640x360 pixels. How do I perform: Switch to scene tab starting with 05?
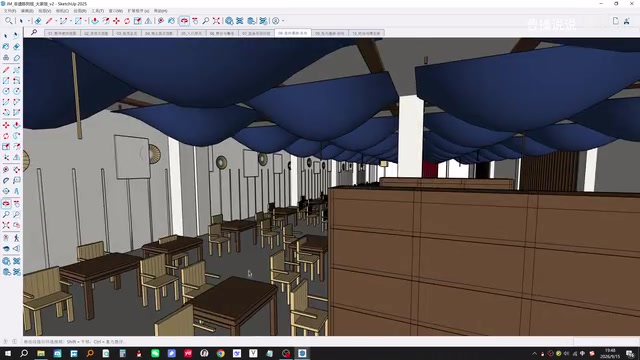191,33
